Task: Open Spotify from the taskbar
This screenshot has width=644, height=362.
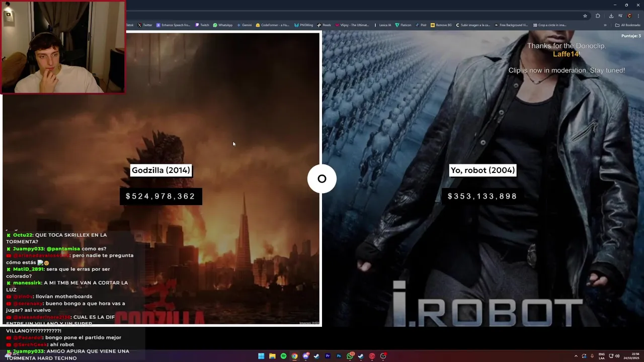Action: coord(283,356)
